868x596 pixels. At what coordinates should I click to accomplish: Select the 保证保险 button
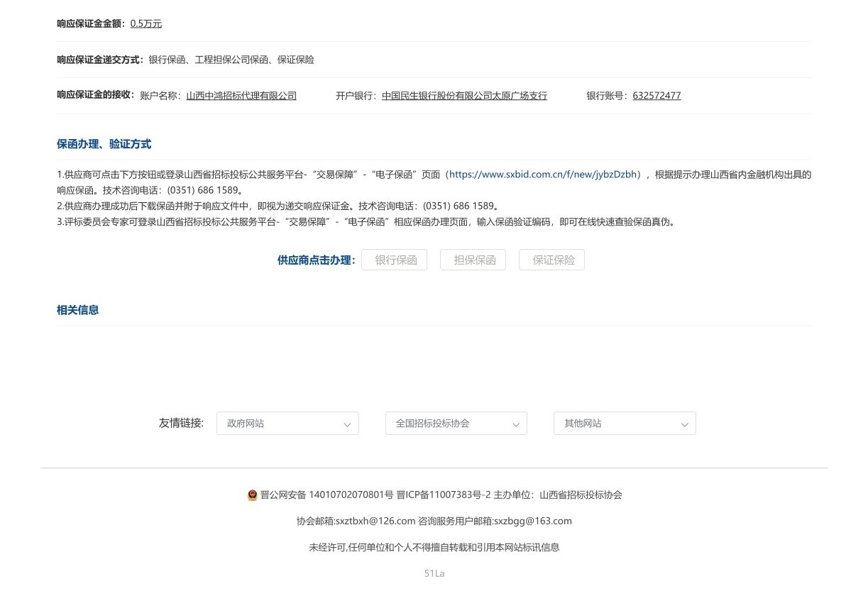point(553,260)
